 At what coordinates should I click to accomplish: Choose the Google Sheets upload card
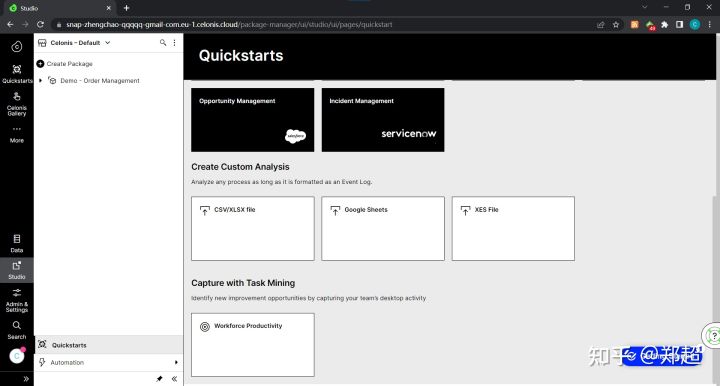tap(383, 229)
